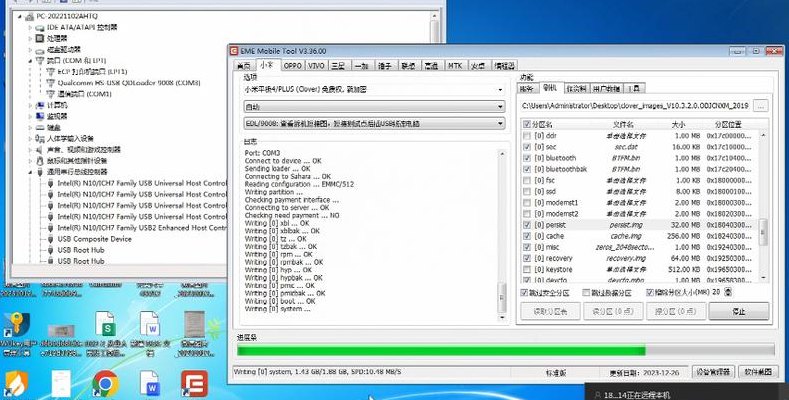
Task: Uncheck the cache partition checkbox
Action: click(x=527, y=236)
